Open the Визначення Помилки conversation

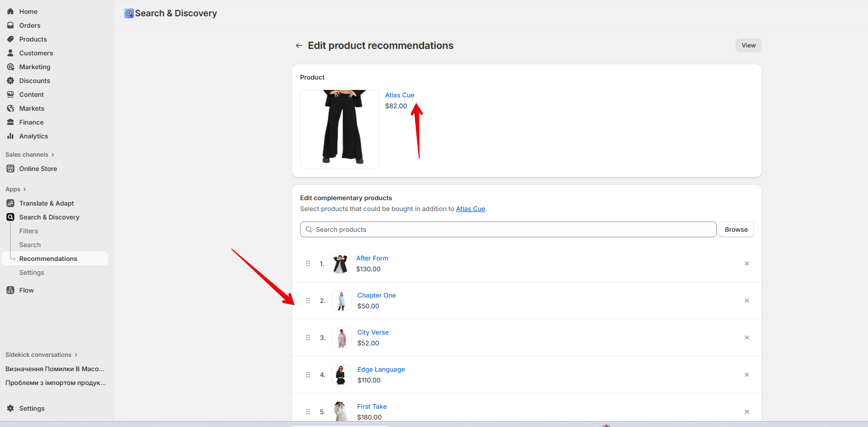55,369
